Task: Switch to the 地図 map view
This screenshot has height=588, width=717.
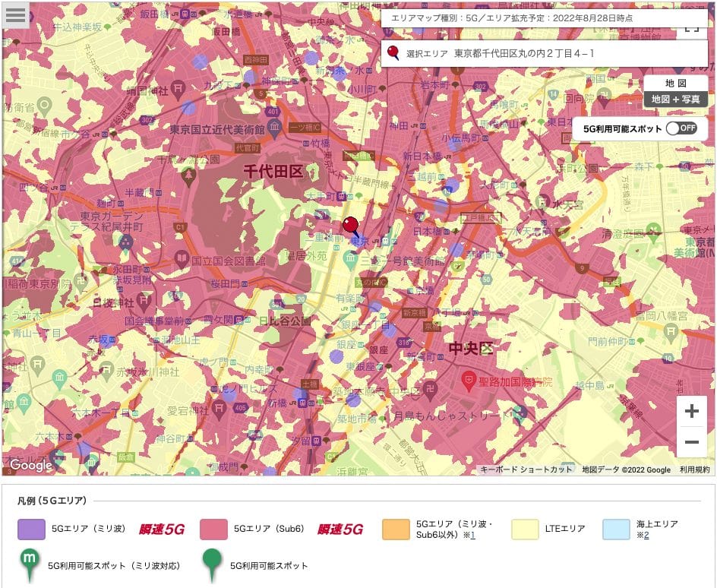Action: pos(675,83)
